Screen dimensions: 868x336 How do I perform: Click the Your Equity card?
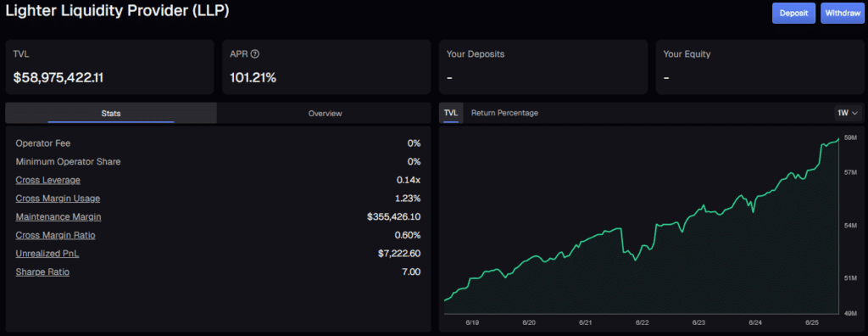759,67
